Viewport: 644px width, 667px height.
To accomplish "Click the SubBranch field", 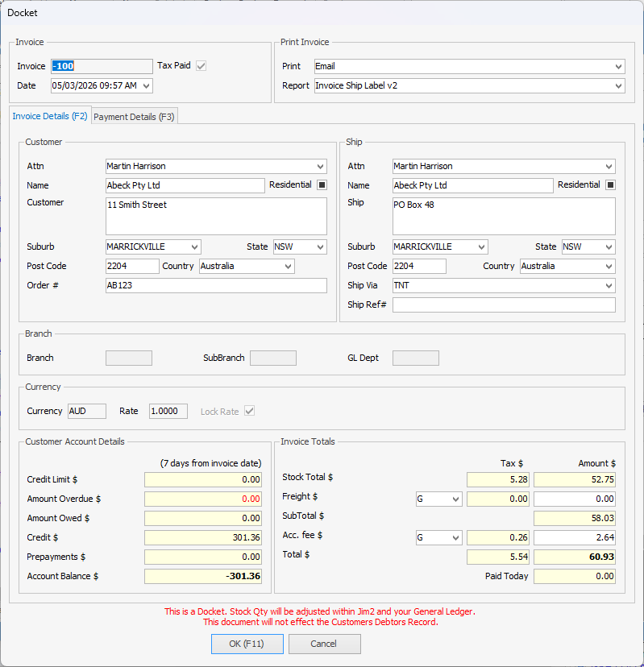I will coord(273,358).
